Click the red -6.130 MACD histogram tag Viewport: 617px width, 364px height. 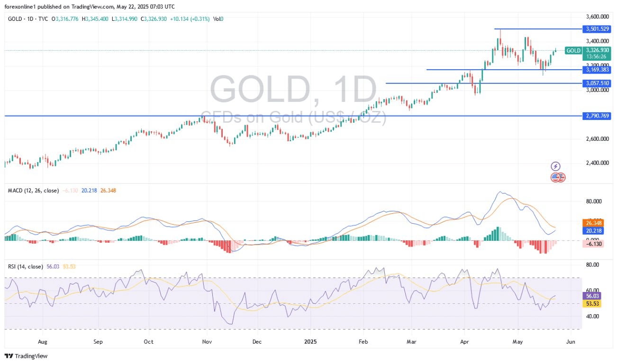[x=594, y=244]
